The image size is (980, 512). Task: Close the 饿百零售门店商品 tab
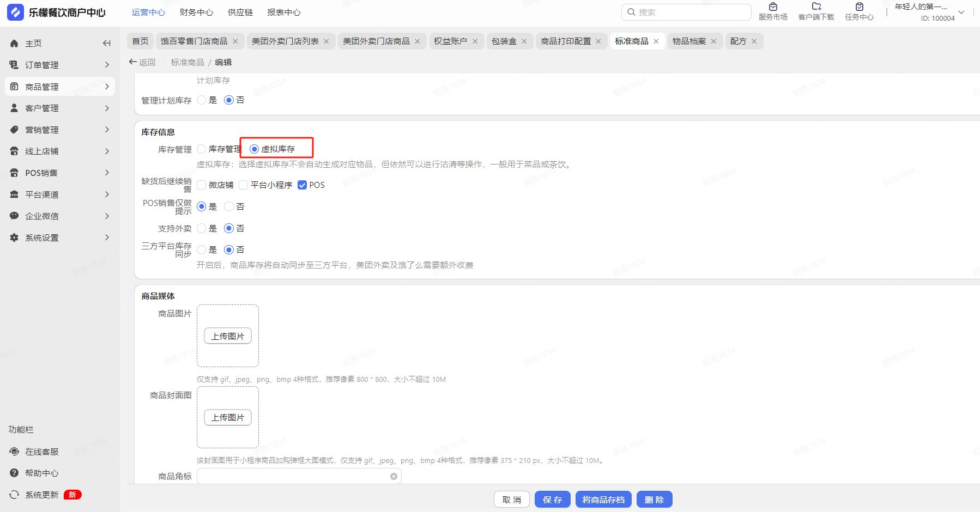pos(235,41)
